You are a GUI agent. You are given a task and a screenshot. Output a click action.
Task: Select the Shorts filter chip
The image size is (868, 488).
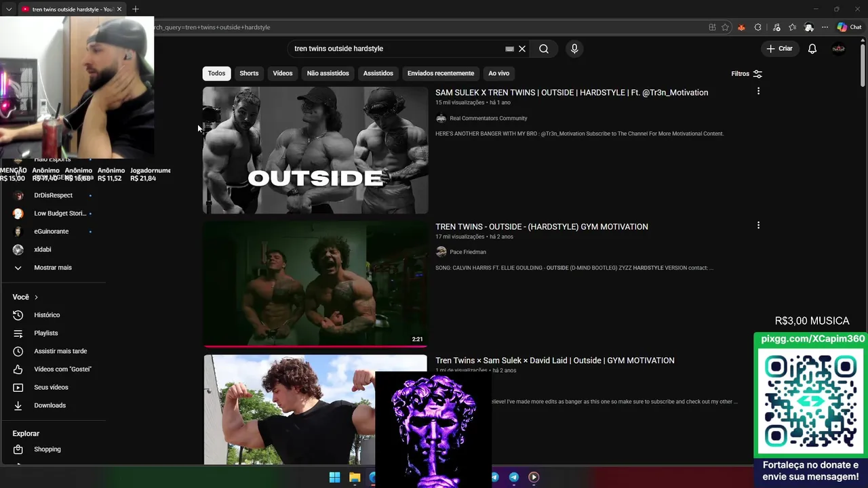[249, 73]
